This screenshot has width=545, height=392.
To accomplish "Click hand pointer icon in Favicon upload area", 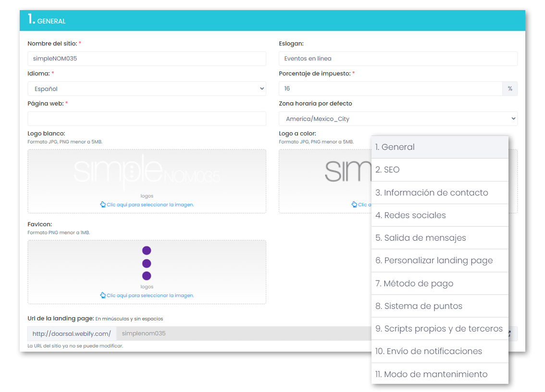I will click(x=103, y=295).
